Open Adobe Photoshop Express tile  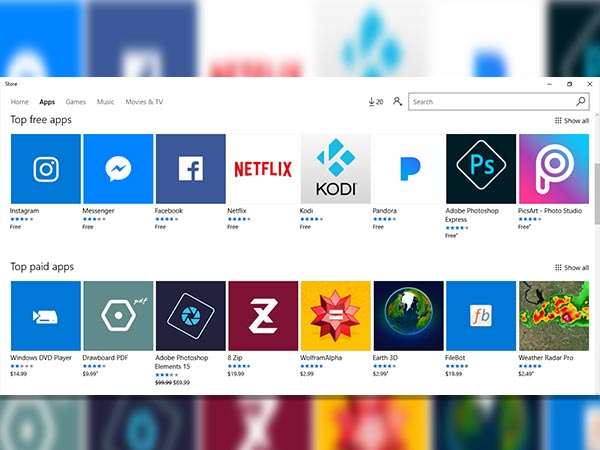pyautogui.click(x=481, y=169)
